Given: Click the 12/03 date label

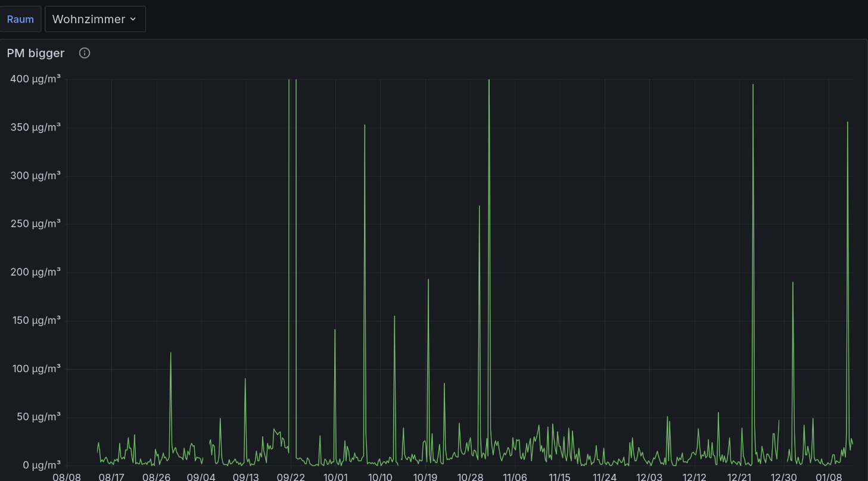Looking at the screenshot, I should pos(649,477).
